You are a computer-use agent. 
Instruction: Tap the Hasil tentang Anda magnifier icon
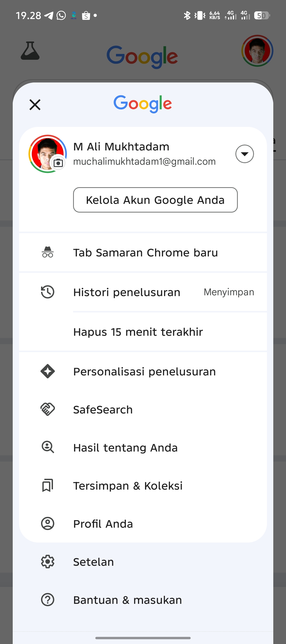pyautogui.click(x=48, y=447)
